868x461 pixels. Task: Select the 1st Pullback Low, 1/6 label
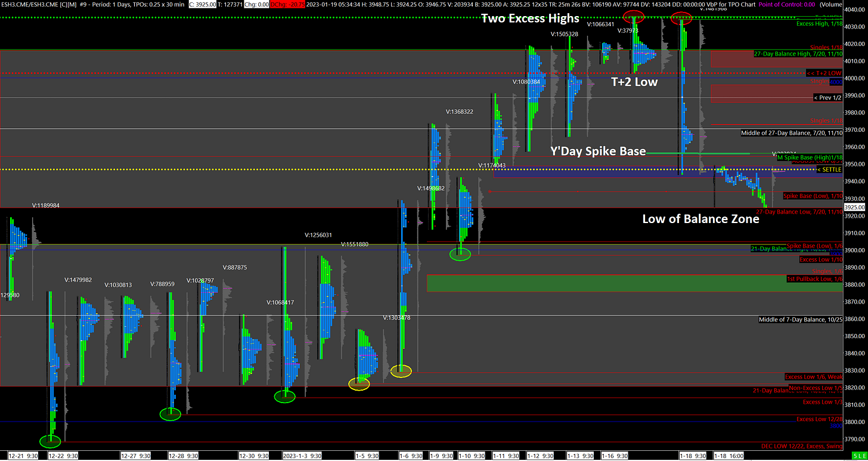pyautogui.click(x=814, y=279)
